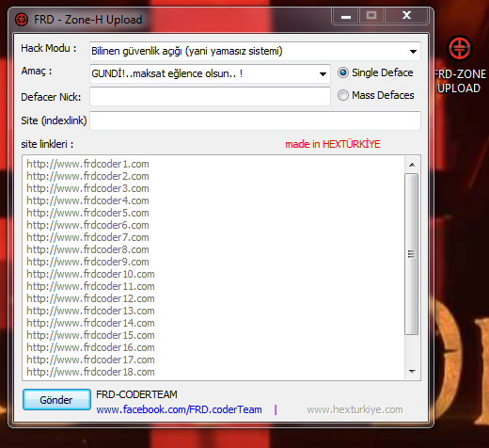Open the www.hexturkiye.com link
The height and width of the screenshot is (448, 489).
tap(355, 409)
